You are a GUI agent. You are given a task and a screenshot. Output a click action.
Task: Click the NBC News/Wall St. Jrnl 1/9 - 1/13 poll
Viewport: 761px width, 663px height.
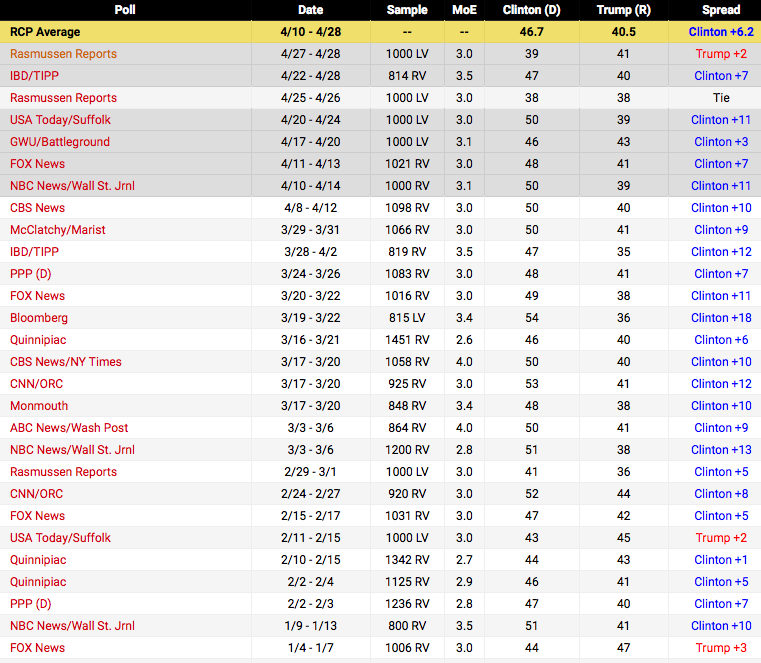click(72, 626)
